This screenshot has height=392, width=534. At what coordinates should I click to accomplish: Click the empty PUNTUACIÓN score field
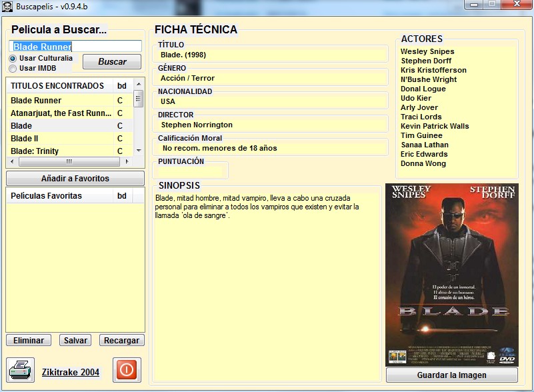[191, 171]
